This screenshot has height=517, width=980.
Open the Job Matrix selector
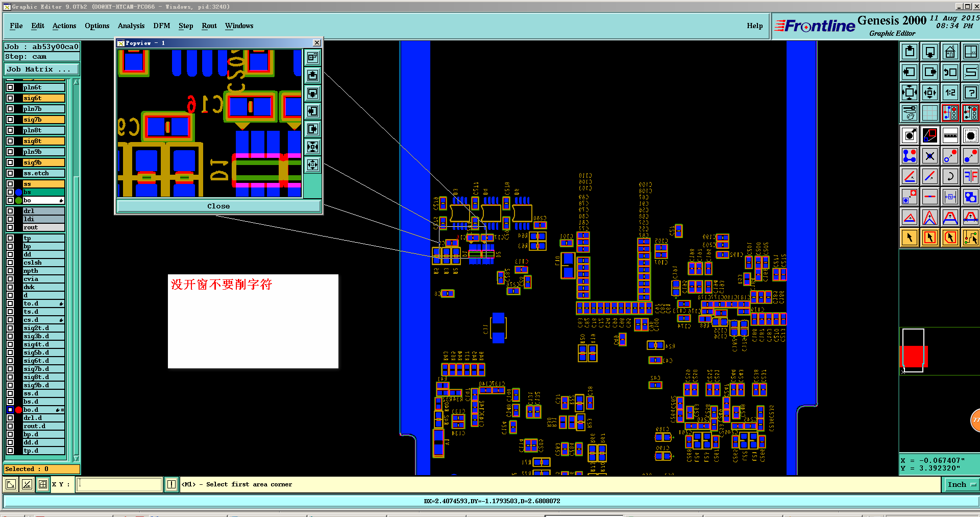[x=42, y=69]
